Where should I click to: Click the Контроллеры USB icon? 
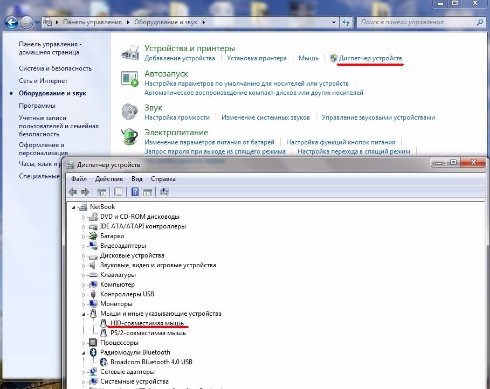[93, 294]
